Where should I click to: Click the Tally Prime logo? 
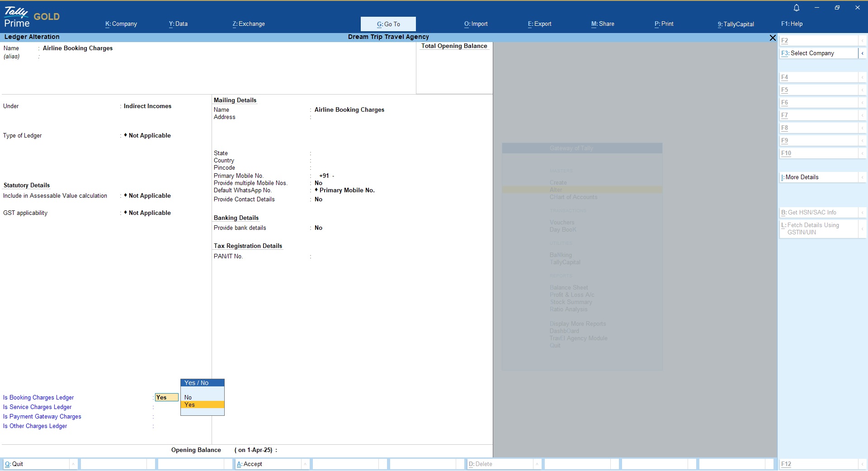[x=17, y=17]
